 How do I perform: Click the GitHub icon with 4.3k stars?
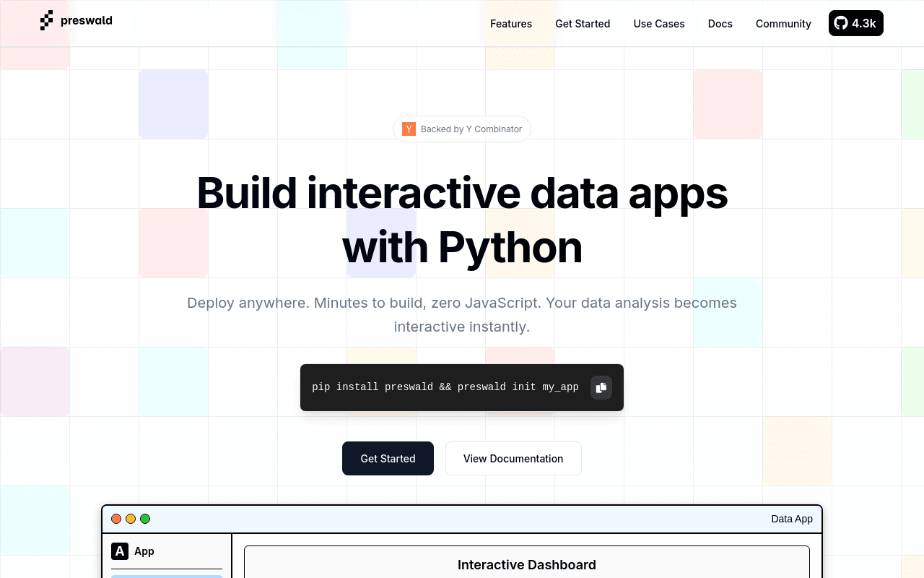tap(856, 23)
